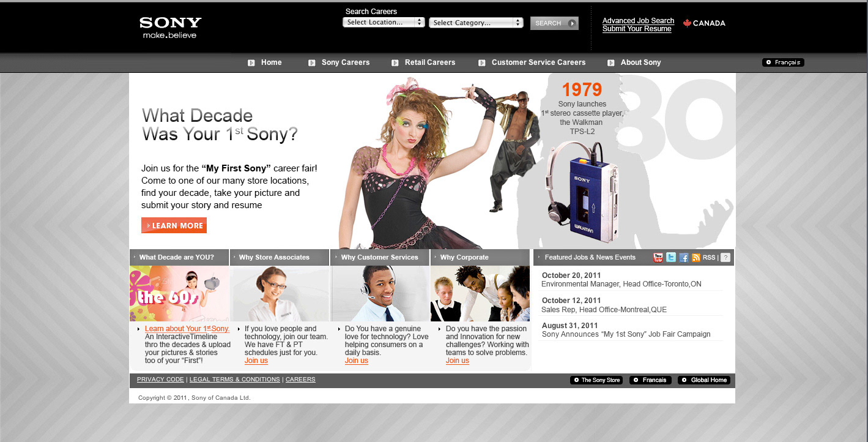The width and height of the screenshot is (868, 442).
Task: Open Sales Rep Montreal job listing
Action: click(604, 310)
